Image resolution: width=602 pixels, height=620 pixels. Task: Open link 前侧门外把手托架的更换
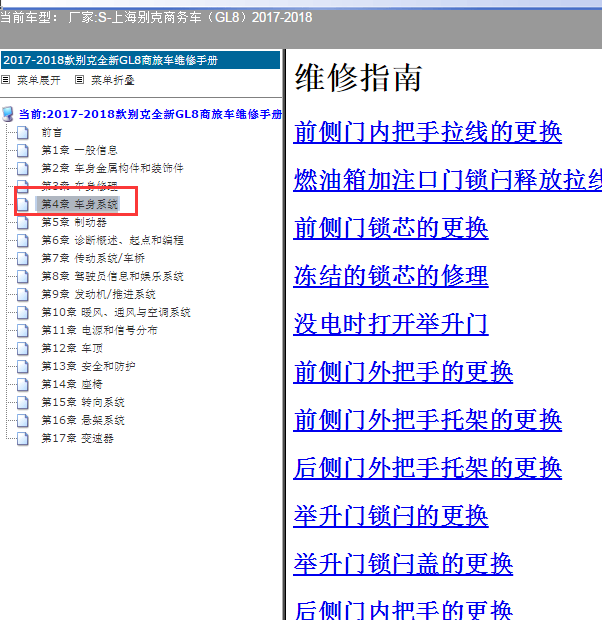click(428, 420)
